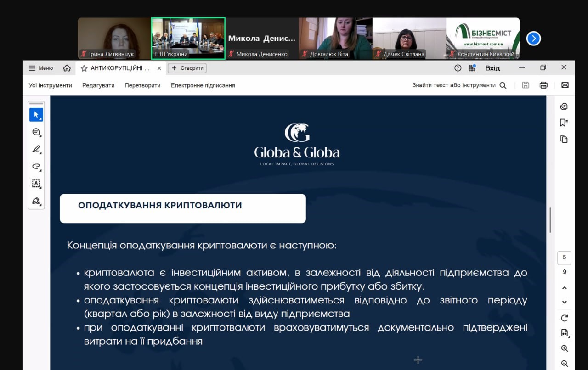
Task: Print the document with printer icon
Action: point(543,85)
